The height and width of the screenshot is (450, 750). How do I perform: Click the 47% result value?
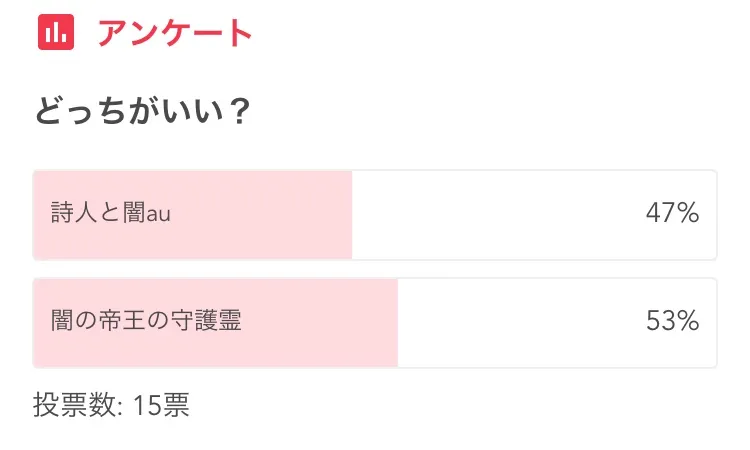(672, 214)
